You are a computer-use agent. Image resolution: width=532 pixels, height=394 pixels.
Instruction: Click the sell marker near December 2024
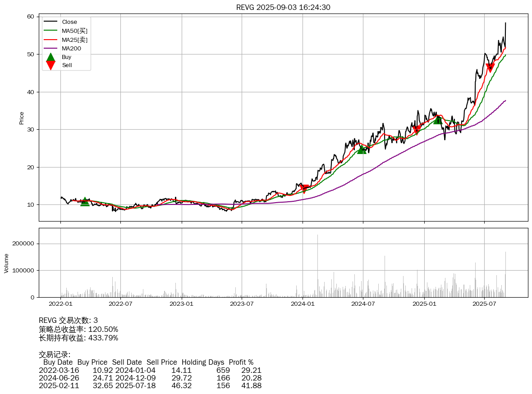(x=417, y=130)
